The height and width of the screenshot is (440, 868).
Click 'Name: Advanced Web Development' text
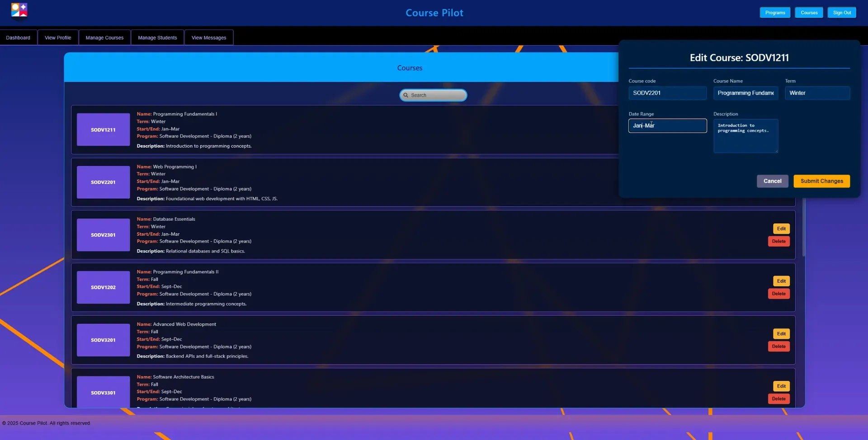[176, 324]
